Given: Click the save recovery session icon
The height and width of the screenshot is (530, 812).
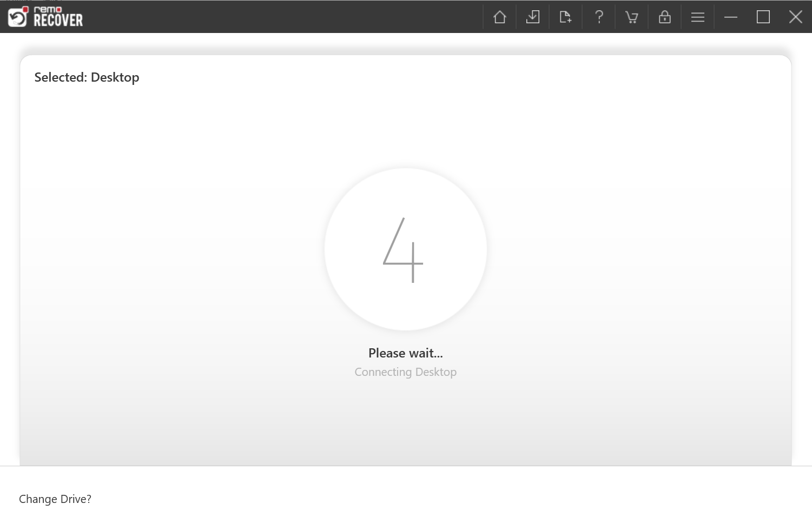Looking at the screenshot, I should [533, 17].
